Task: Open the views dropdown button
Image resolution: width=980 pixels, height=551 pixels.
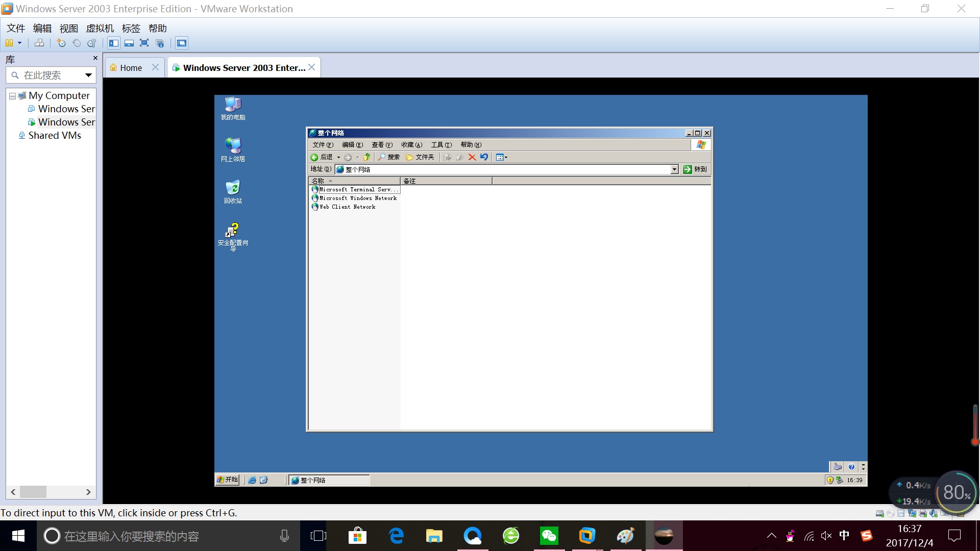Action: (502, 157)
